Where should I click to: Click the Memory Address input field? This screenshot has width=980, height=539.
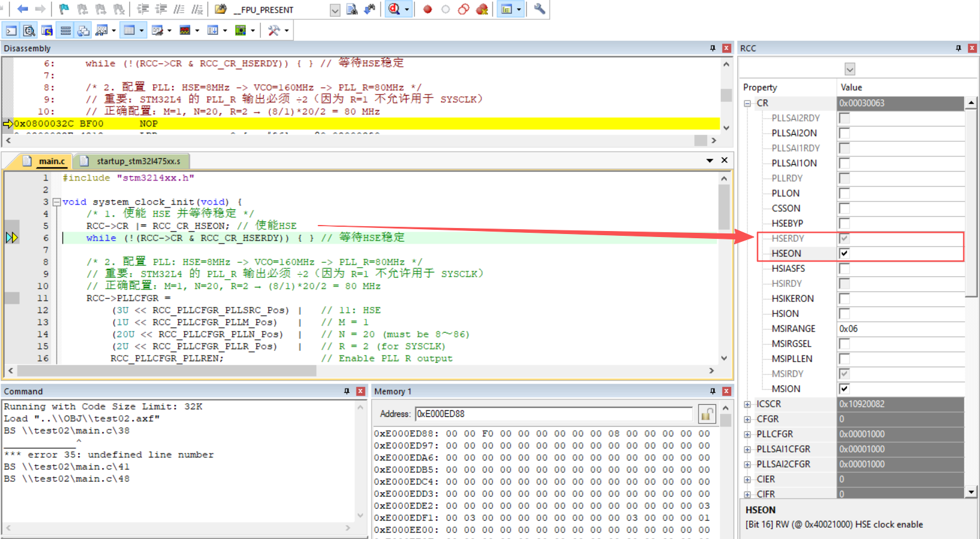(x=553, y=414)
